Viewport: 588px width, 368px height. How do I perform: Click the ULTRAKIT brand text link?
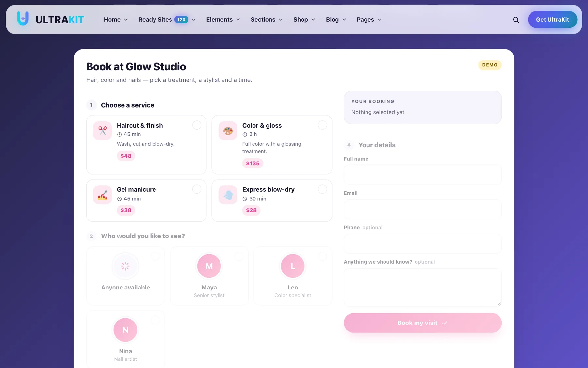click(x=60, y=20)
